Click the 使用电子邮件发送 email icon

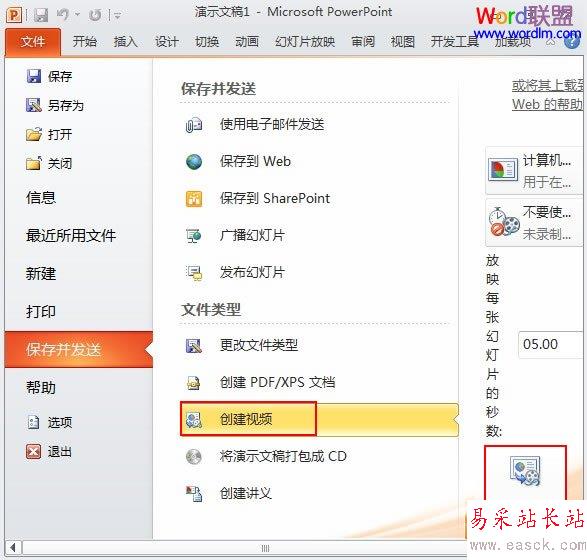click(194, 125)
